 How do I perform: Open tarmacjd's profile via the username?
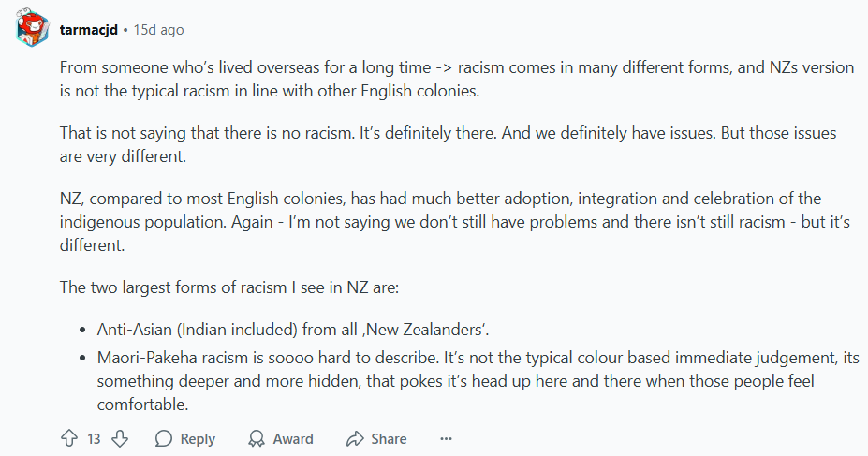click(x=88, y=30)
